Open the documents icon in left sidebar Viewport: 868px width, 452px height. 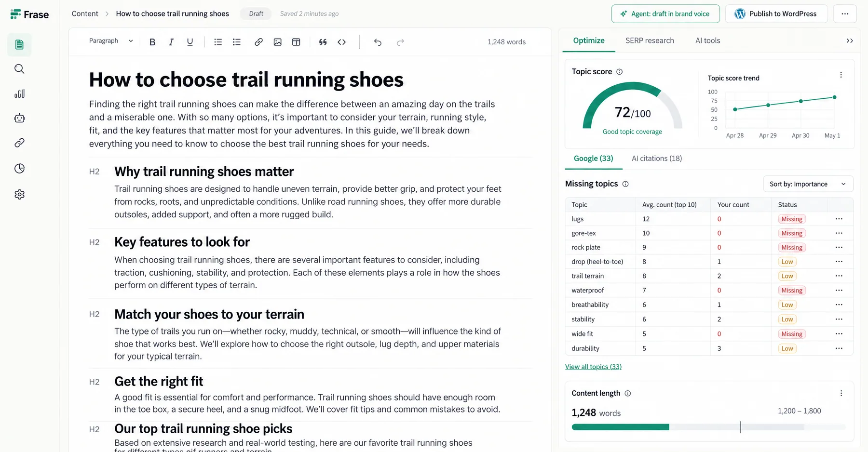click(x=19, y=45)
